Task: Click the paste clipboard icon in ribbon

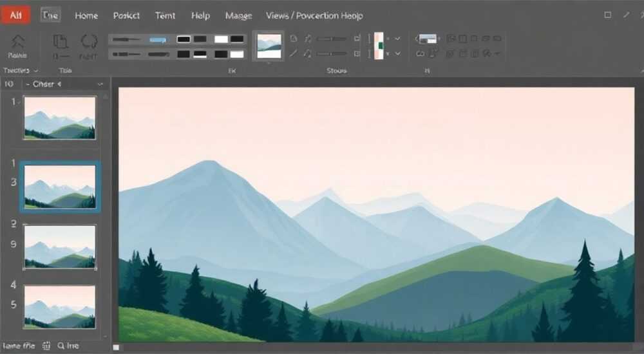Action: point(61,41)
